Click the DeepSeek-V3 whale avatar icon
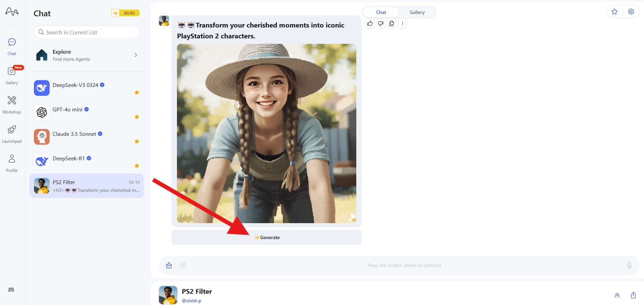 (42, 88)
